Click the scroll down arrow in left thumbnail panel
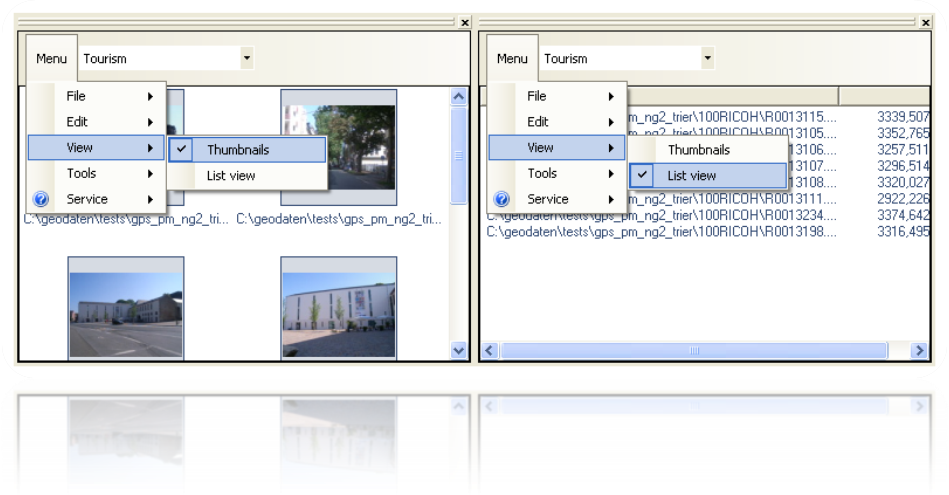Viewport: 949px width, 495px height. tap(459, 350)
